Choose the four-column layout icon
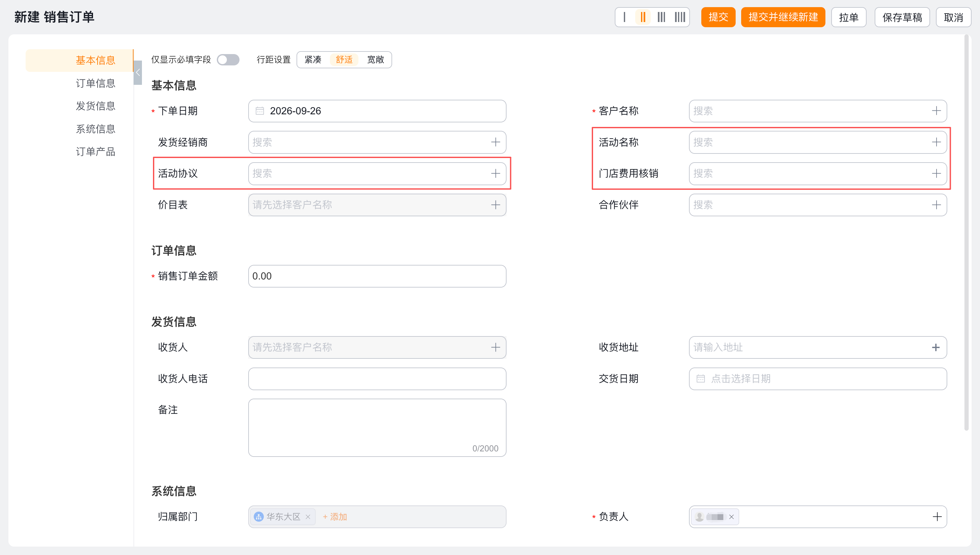 680,17
